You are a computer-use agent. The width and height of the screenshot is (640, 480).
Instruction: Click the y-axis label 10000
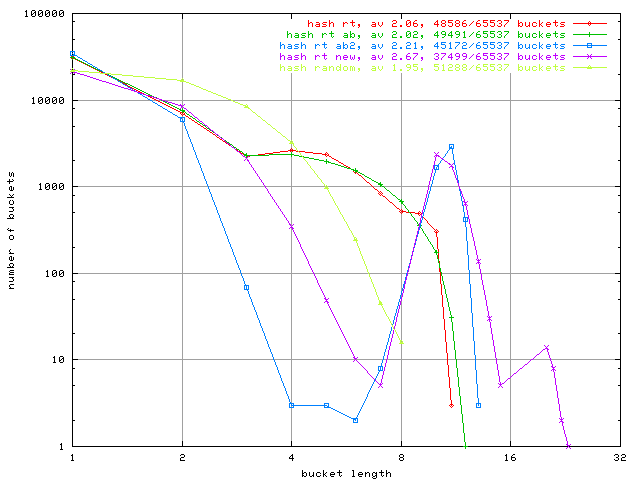[x=48, y=100]
